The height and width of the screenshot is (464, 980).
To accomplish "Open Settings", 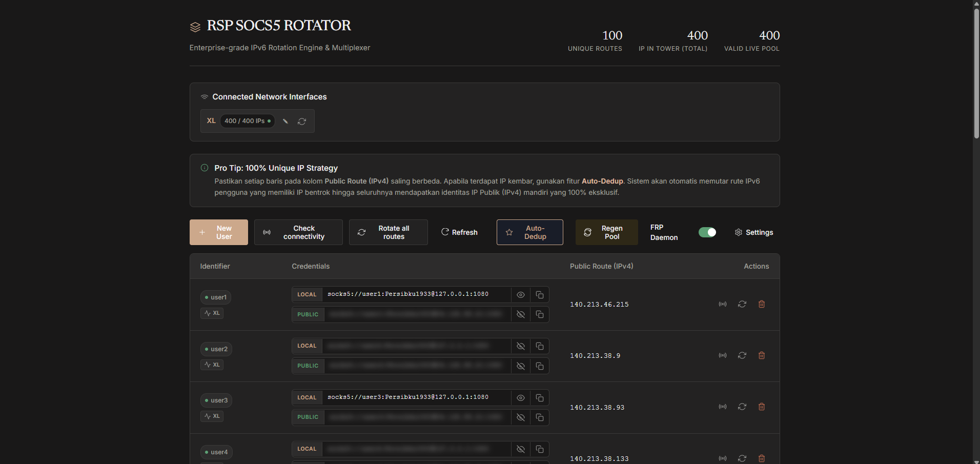I will click(754, 232).
